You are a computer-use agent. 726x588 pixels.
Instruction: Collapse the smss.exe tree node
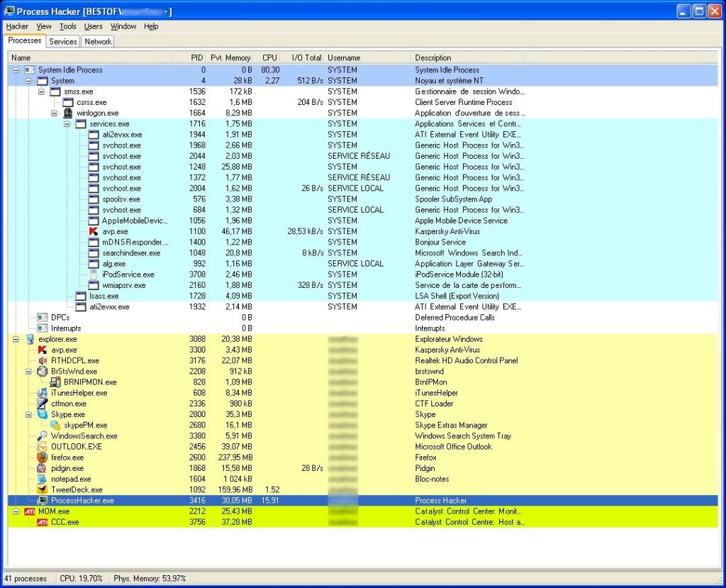pos(42,91)
